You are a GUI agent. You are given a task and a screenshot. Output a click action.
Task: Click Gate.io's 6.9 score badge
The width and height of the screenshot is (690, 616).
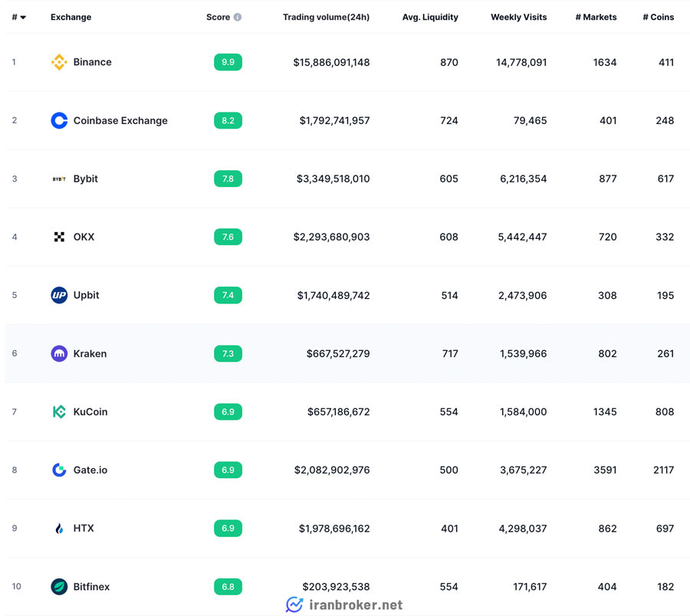[x=228, y=470]
